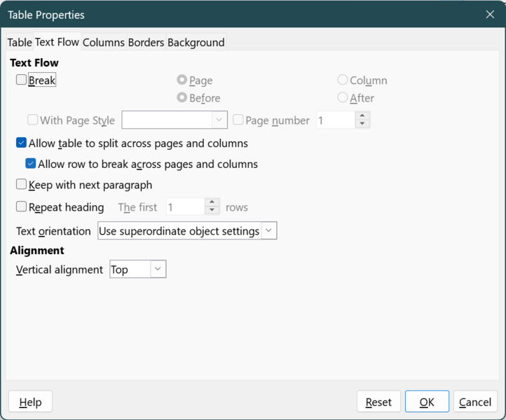Enable Keep with next paragraph

tap(22, 185)
